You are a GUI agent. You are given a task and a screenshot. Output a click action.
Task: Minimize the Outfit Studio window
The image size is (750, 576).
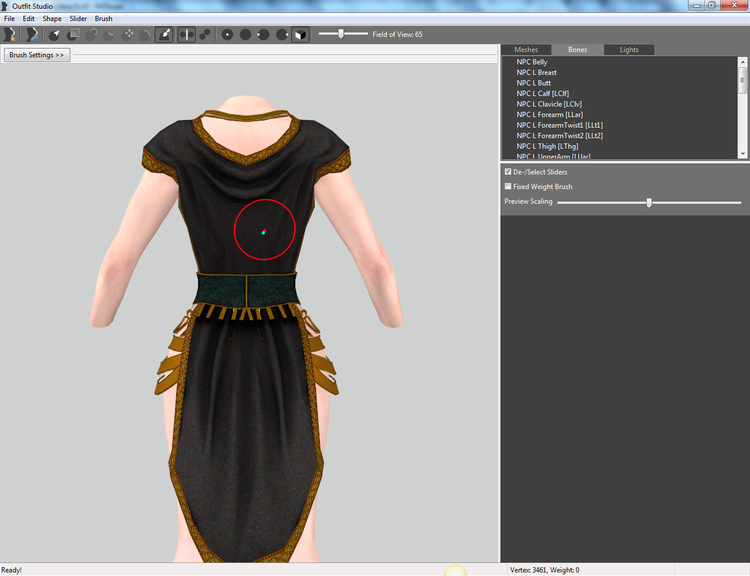click(x=696, y=5)
